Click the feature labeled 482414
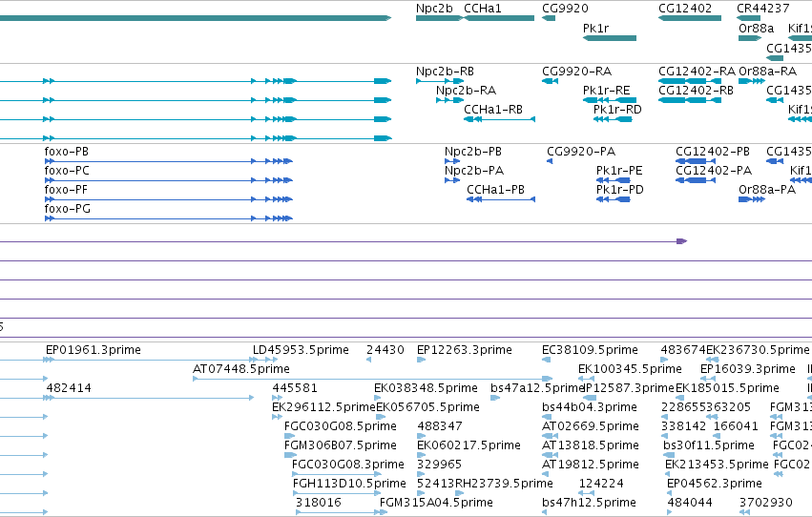Image resolution: width=812 pixels, height=517 pixels. tap(69, 388)
